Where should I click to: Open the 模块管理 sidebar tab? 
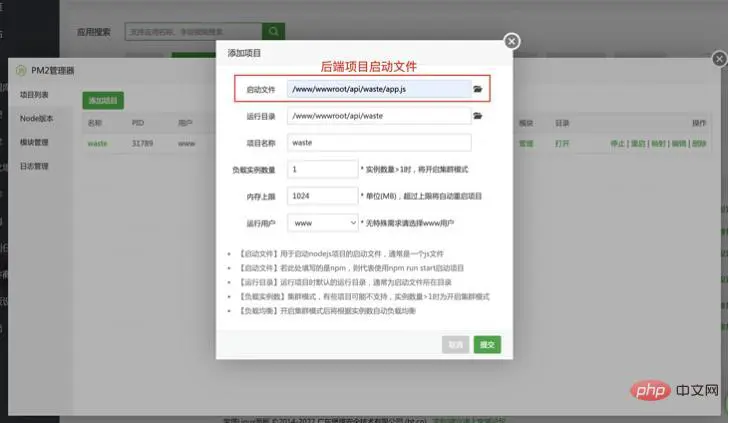point(34,142)
